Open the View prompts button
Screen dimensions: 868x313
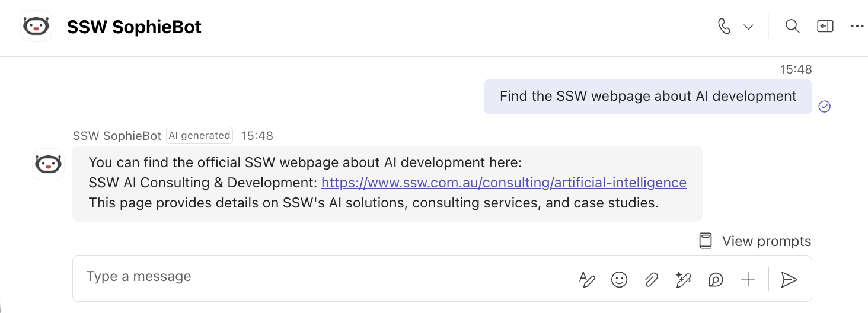[x=755, y=241]
